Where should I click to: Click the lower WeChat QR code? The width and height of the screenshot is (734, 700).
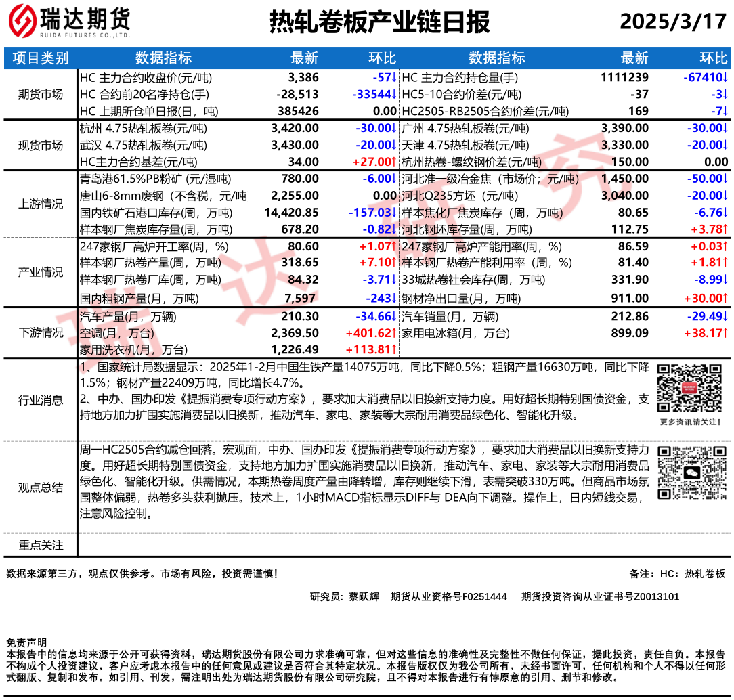(x=692, y=472)
